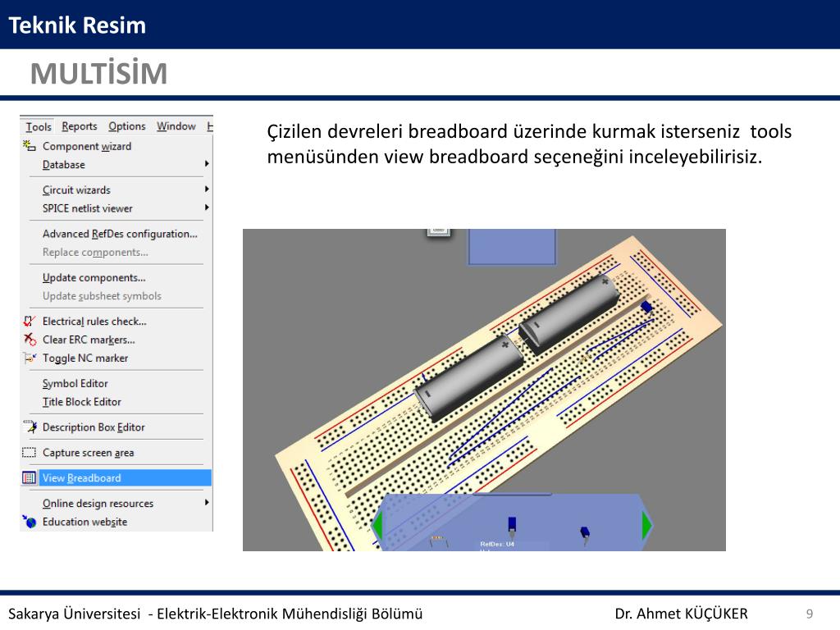Click left green arrow in parts tray
The width and height of the screenshot is (840, 630).
(378, 526)
